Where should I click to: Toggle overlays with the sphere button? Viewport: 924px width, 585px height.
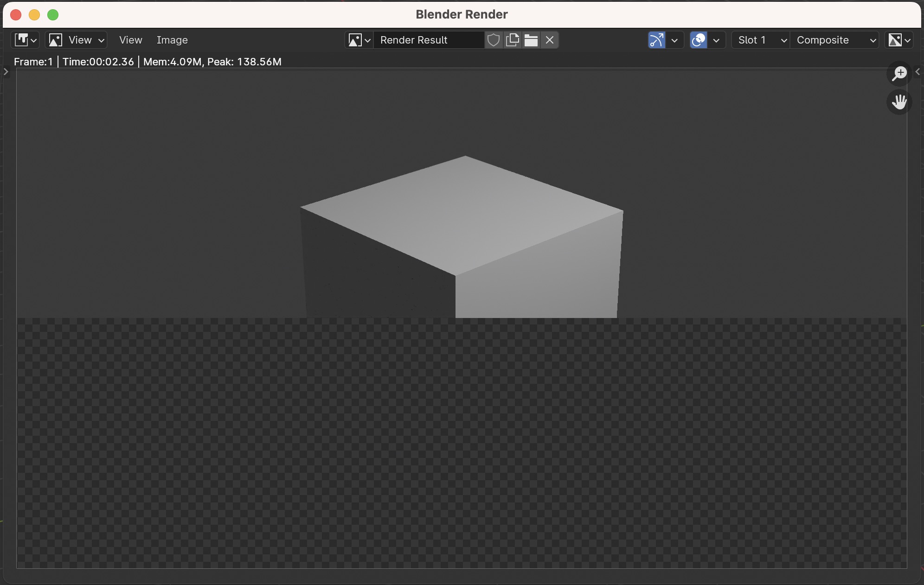click(699, 40)
